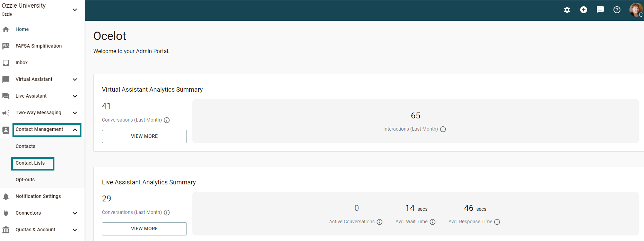644x241 pixels.
Task: Click VIEW MORE under Live Assistant Analytics
Action: click(x=144, y=229)
